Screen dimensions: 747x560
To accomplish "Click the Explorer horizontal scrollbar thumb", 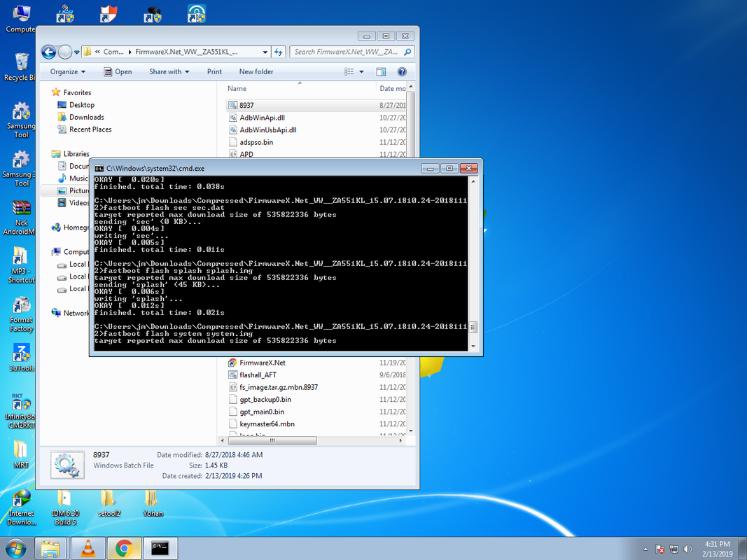I will point(272,441).
